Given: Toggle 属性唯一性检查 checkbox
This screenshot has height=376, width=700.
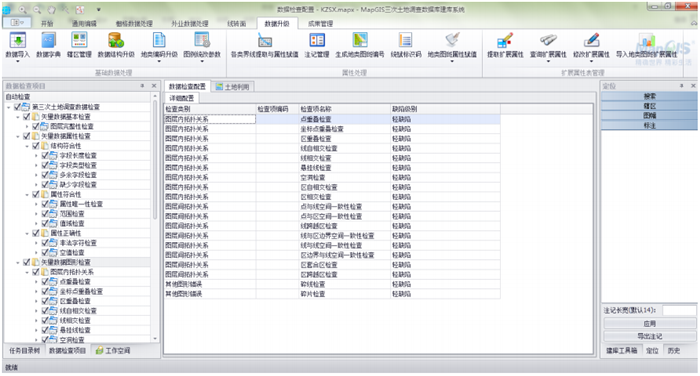Looking at the screenshot, I should tap(45, 204).
